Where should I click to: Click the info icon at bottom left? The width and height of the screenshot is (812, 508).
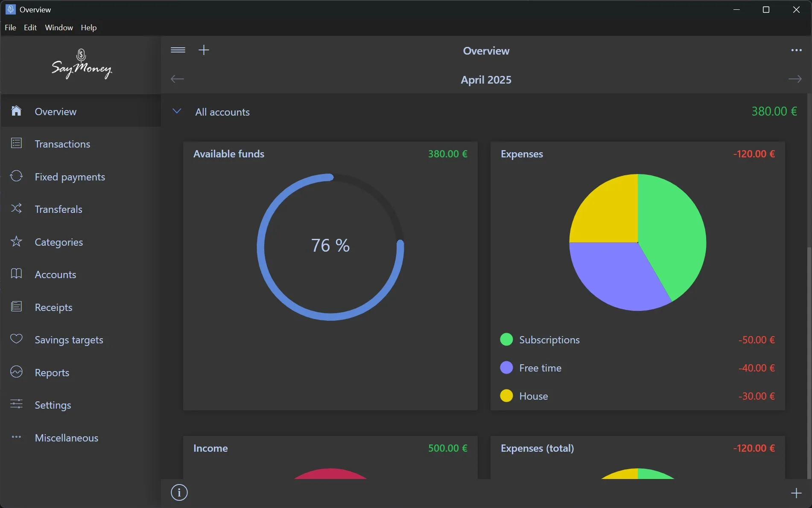(179, 493)
